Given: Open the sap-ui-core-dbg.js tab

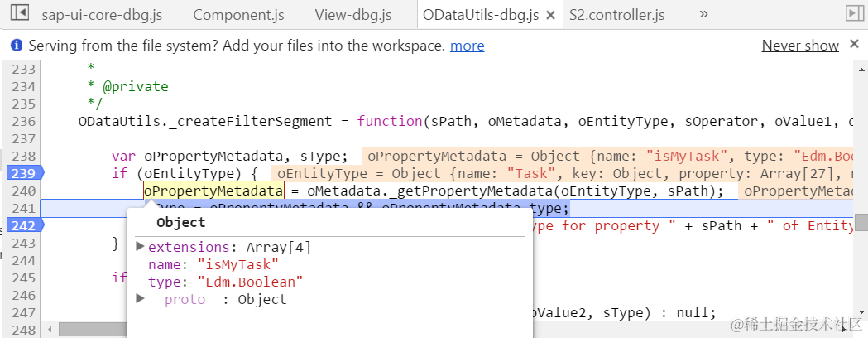Looking at the screenshot, I should 102,15.
